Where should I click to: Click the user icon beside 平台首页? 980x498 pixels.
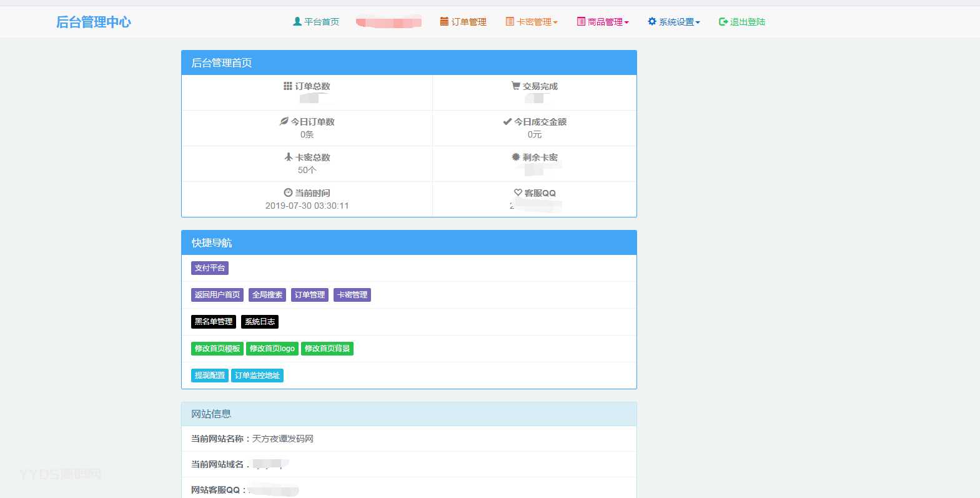(x=297, y=21)
